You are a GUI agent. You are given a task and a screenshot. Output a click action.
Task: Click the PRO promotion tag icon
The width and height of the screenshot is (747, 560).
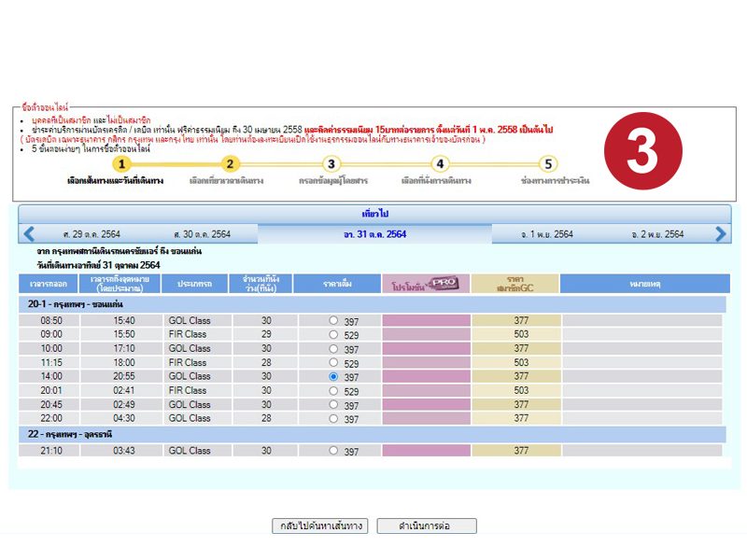[444, 283]
